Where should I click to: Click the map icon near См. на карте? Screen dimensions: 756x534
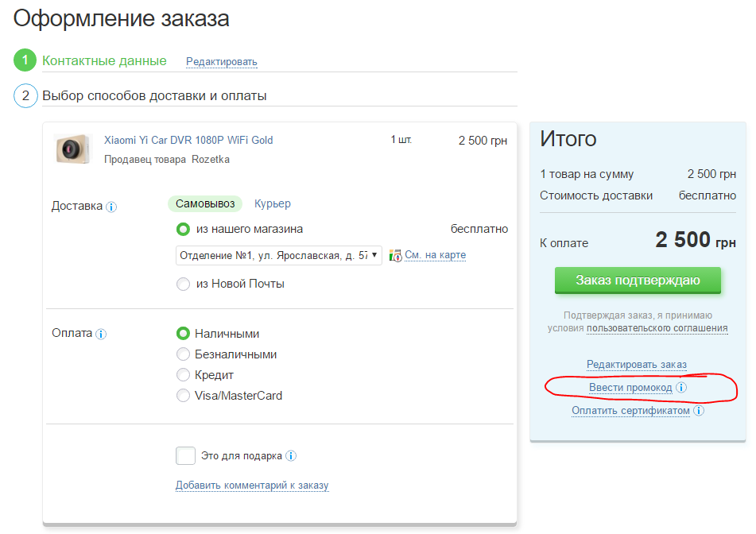pos(395,256)
